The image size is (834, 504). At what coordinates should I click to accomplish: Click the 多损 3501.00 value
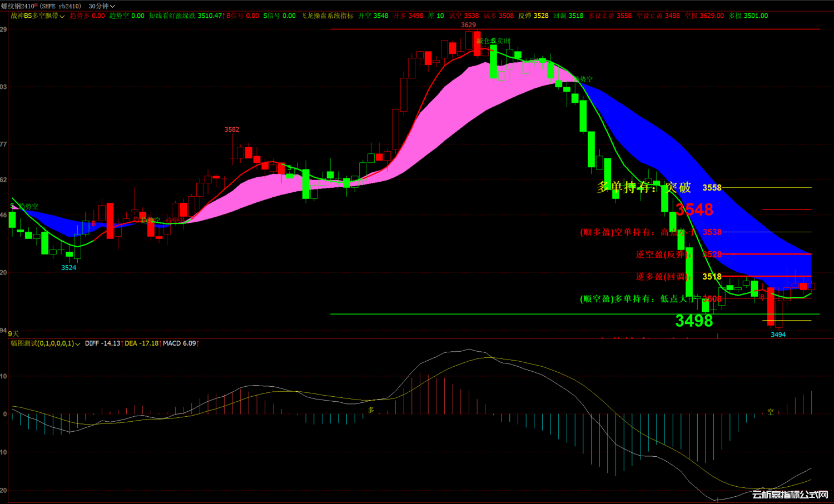[x=748, y=16]
